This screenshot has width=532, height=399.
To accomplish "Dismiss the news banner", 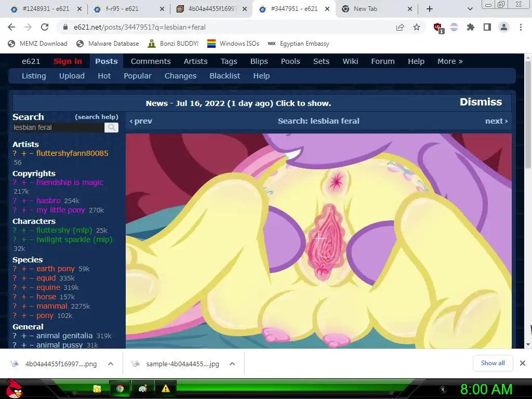I will pyautogui.click(x=481, y=102).
